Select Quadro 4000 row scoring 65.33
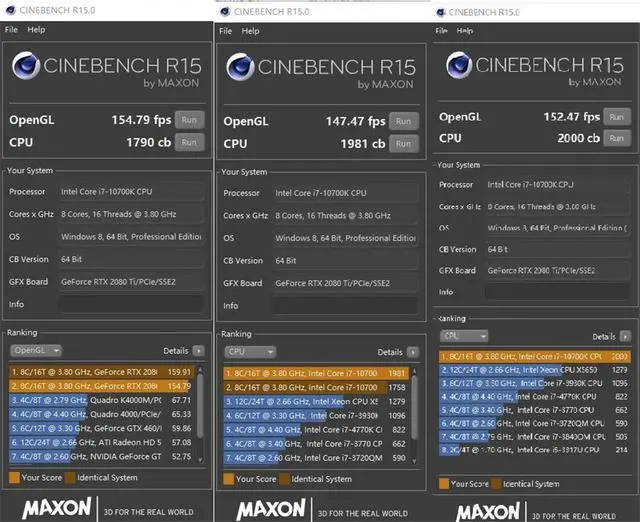Screen dimensions: 640x522 click(x=101, y=414)
